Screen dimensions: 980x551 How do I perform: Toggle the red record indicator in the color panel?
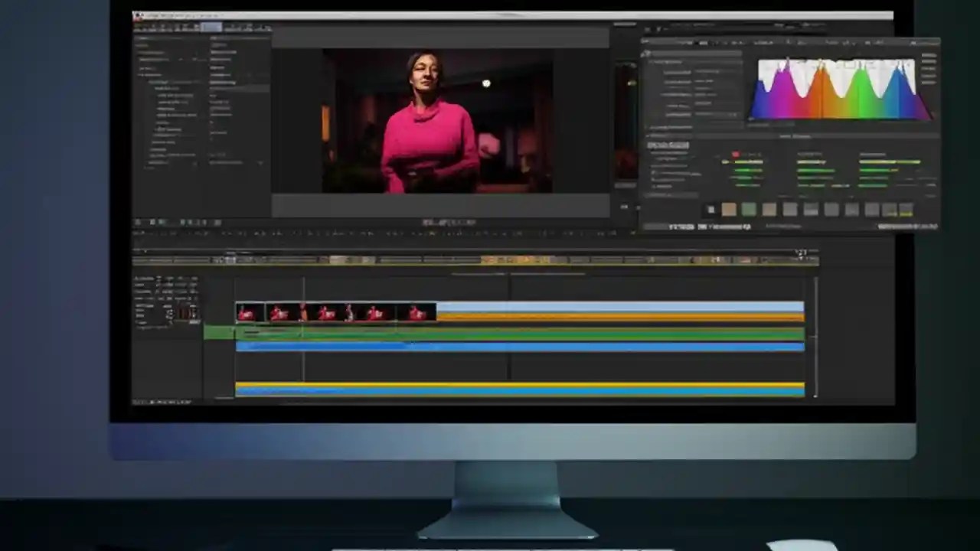pyautogui.click(x=736, y=154)
